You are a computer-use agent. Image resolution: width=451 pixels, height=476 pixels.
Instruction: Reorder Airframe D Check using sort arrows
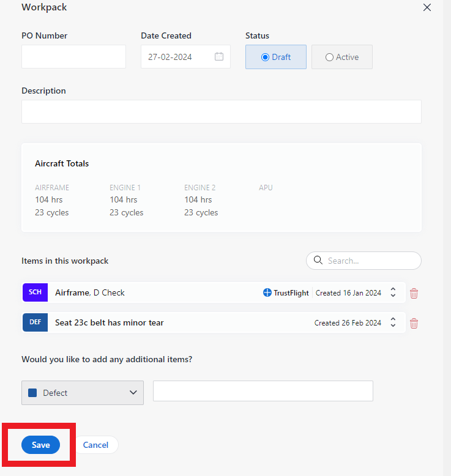tap(393, 293)
